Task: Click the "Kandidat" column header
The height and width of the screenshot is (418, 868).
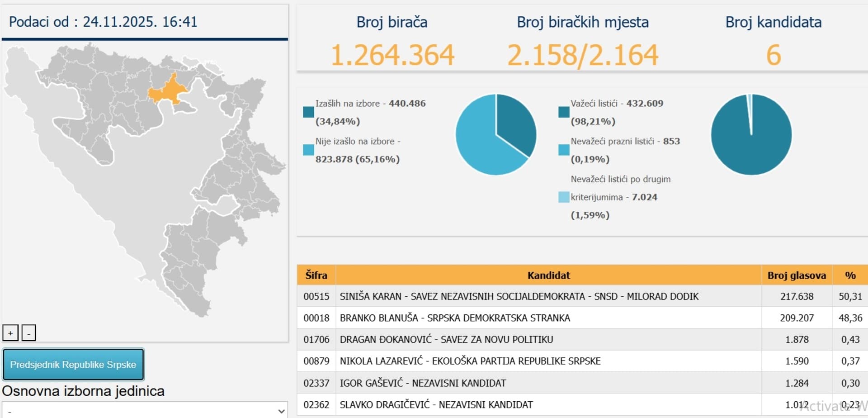Action: pyautogui.click(x=548, y=275)
